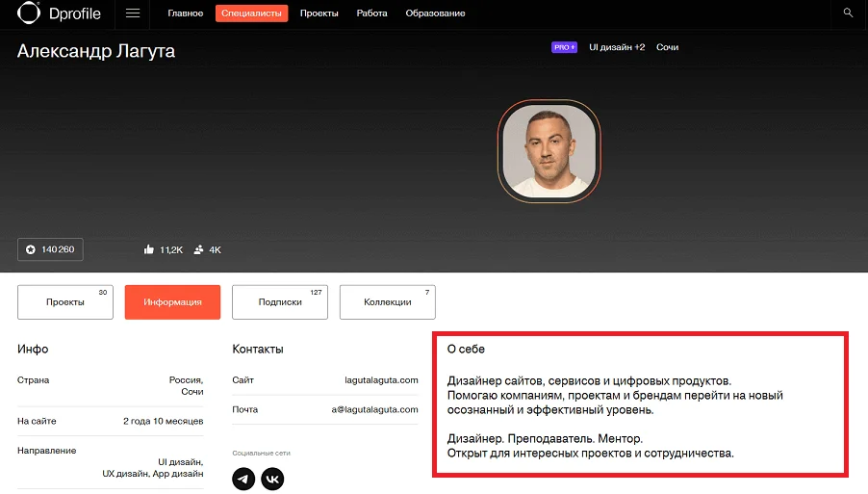868x494 pixels.
Task: Open the lagutalaguta.com website link
Action: tap(381, 380)
